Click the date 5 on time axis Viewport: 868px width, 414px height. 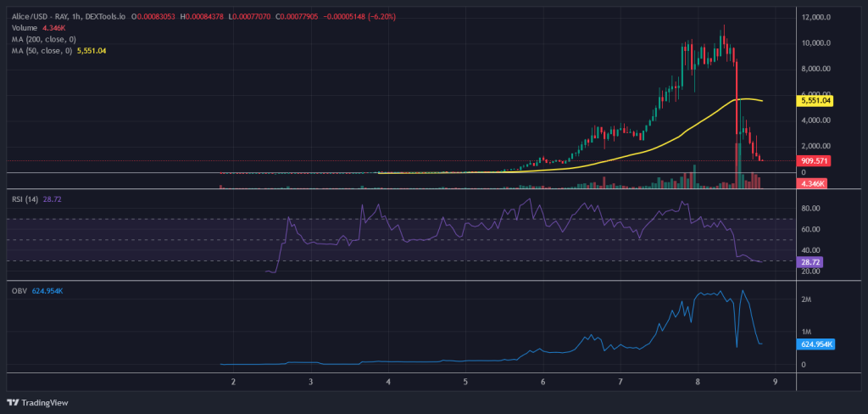pos(465,382)
